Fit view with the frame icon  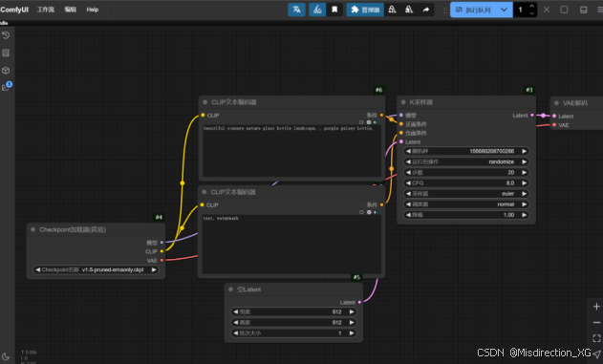tap(596, 338)
